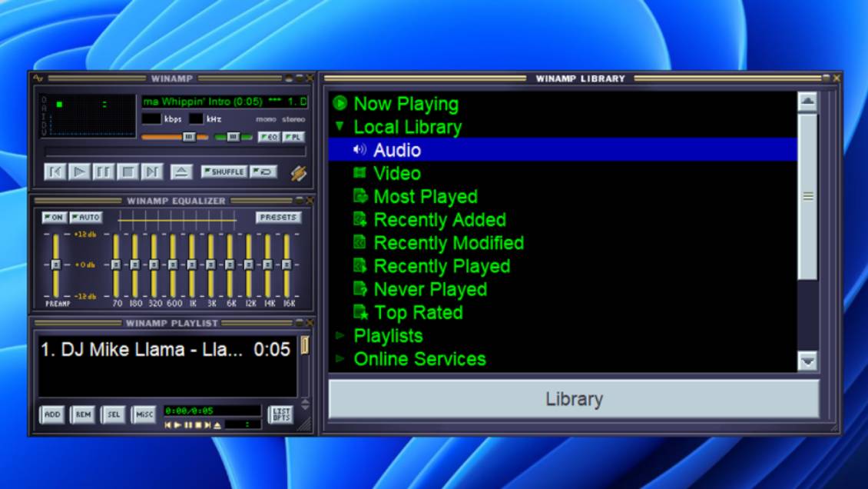This screenshot has width=868, height=489.
Task: Go to the previous track
Action: click(55, 172)
